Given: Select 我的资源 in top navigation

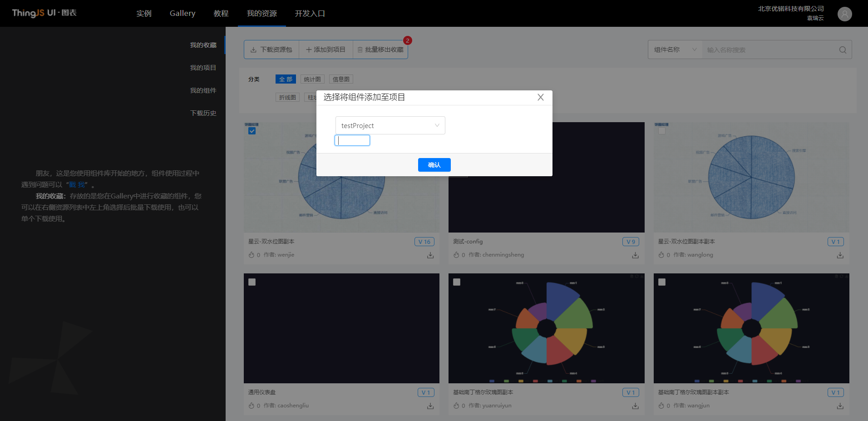Looking at the screenshot, I should click(262, 14).
